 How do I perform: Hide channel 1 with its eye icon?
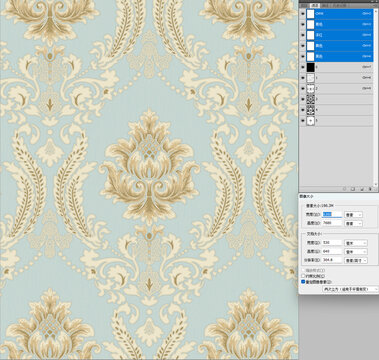tap(303, 78)
